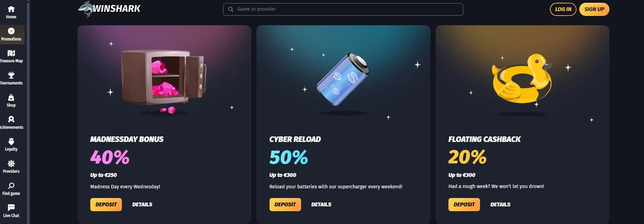Viewport: 644px width, 224px height.
Task: View Details of Madnessday Bonus
Action: pos(142,205)
